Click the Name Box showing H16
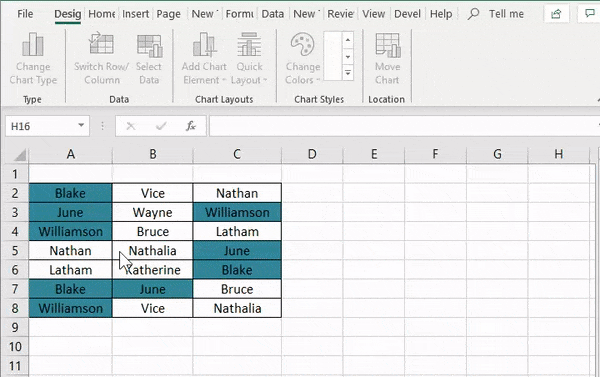The width and height of the screenshot is (600, 377). (x=41, y=126)
